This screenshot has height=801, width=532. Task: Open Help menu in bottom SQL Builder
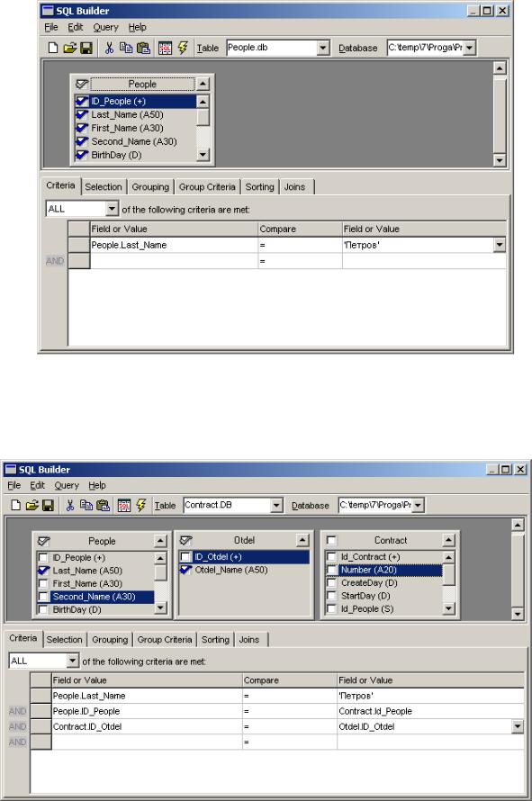(x=97, y=485)
